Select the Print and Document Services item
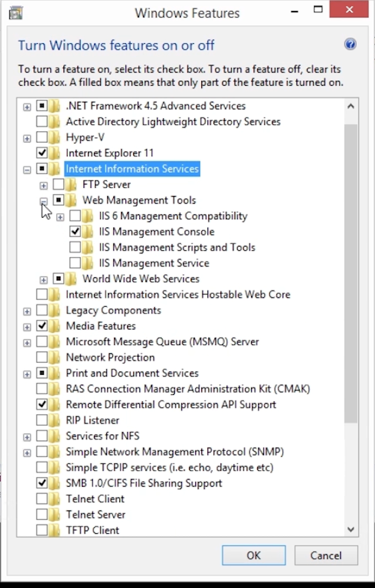375x588 pixels. click(x=132, y=373)
